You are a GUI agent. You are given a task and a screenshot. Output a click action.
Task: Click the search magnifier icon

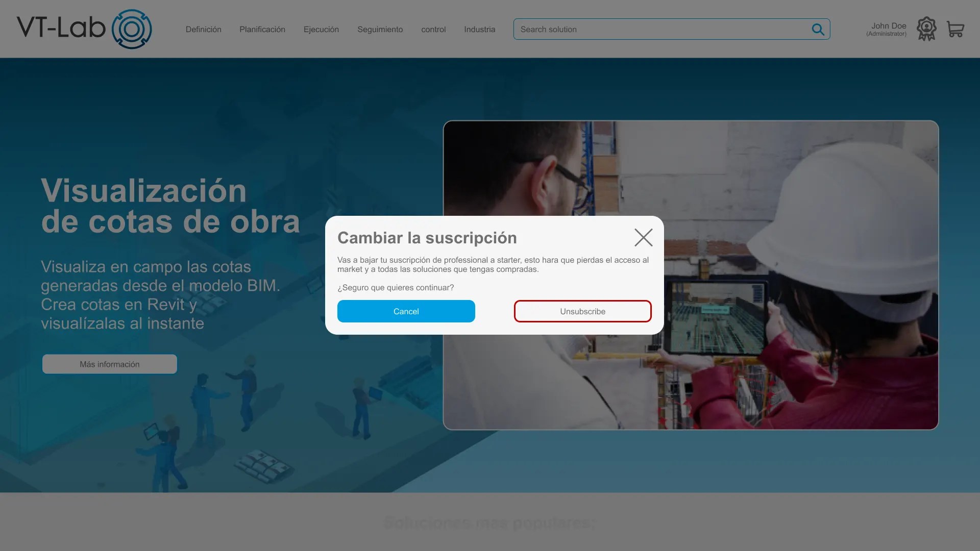818,30
